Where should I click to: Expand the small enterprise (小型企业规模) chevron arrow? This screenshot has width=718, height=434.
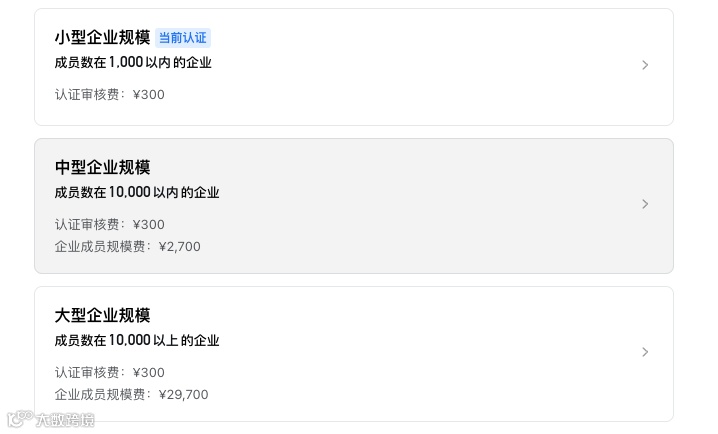coord(645,65)
